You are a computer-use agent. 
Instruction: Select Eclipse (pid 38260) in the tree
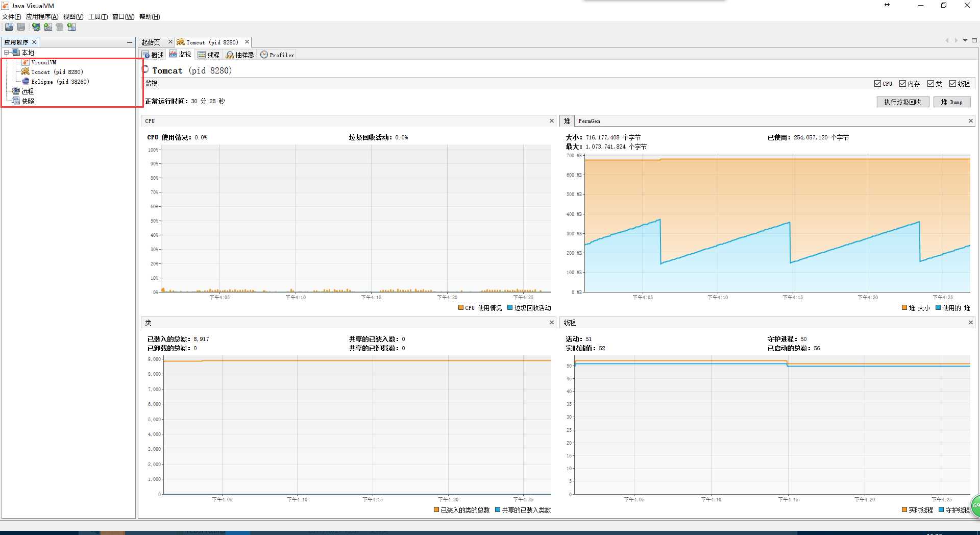coord(60,82)
